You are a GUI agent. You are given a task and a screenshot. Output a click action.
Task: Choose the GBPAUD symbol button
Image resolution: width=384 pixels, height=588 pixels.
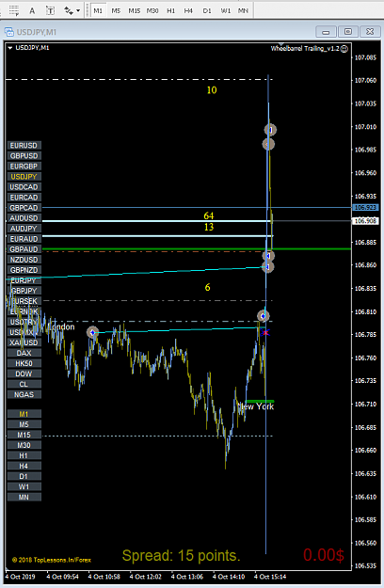(x=24, y=249)
